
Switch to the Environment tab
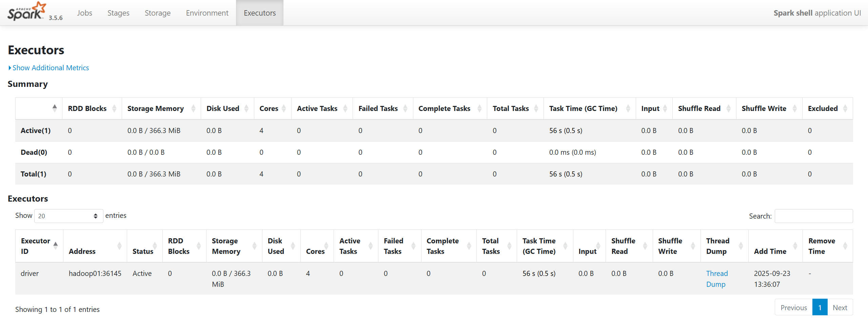pyautogui.click(x=207, y=13)
